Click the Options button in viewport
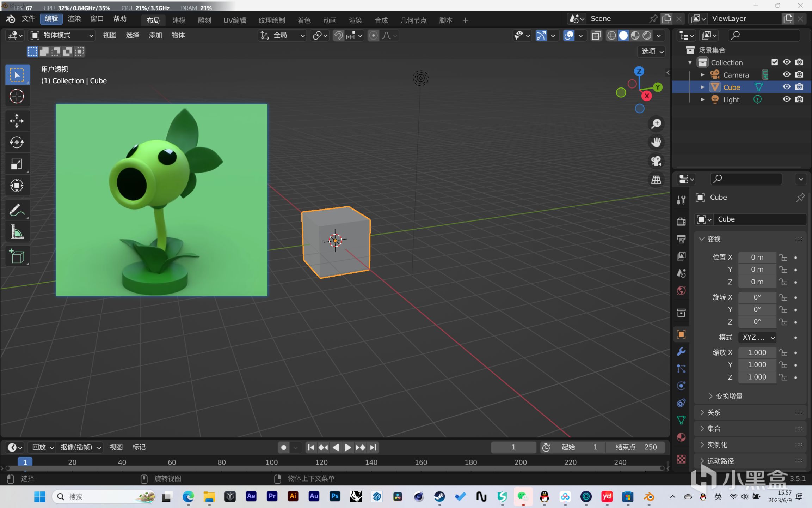 (x=651, y=51)
